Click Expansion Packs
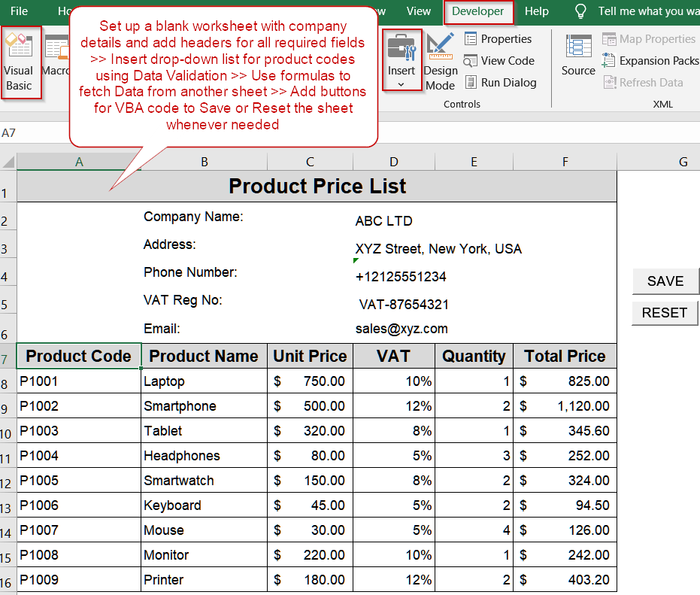Screen dimensions: 700x595 pyautogui.click(x=650, y=61)
